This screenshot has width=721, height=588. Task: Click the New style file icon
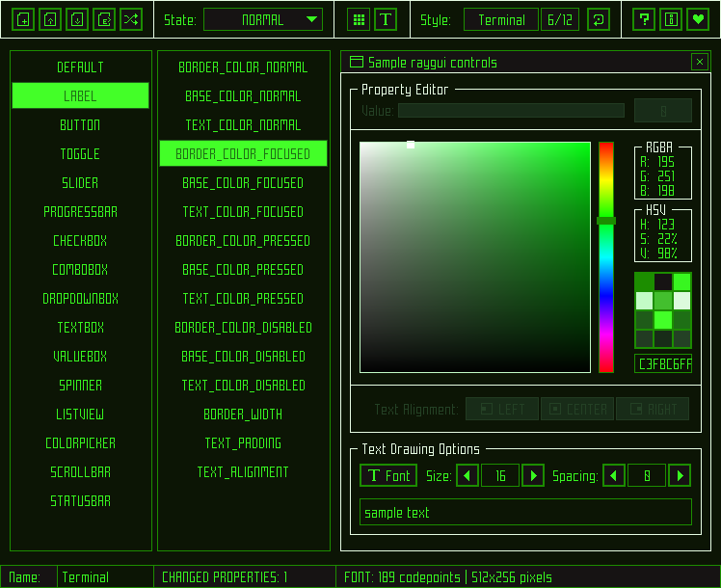pyautogui.click(x=24, y=19)
